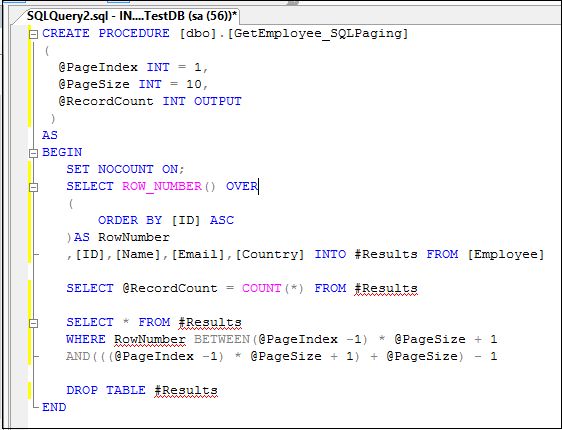562x430 pixels.
Task: Click the underlined RowNumber in WHERE clause
Action: pyautogui.click(x=150, y=339)
